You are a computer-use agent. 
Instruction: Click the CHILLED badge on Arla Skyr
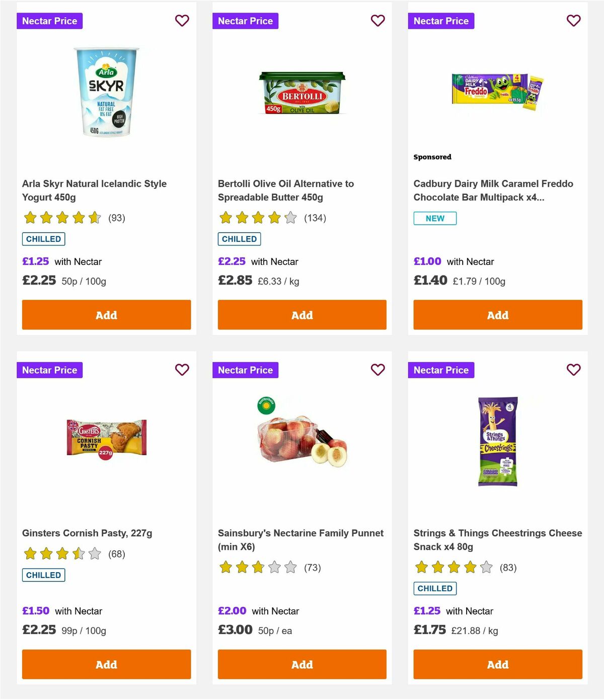43,239
